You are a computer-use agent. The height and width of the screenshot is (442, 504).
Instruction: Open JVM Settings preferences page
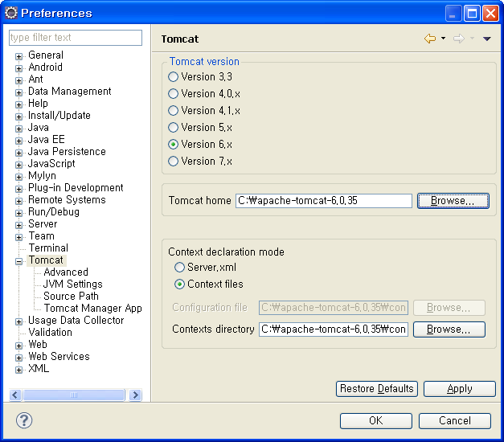pyautogui.click(x=73, y=284)
